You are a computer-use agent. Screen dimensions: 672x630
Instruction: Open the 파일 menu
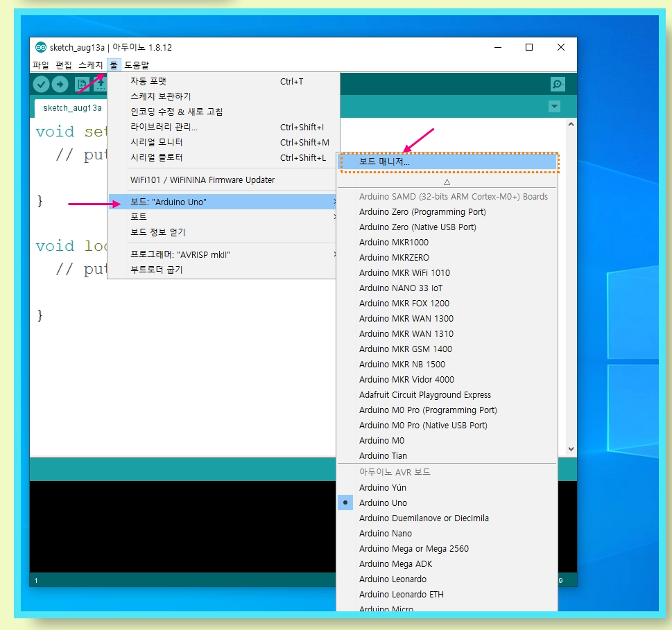tap(41, 65)
